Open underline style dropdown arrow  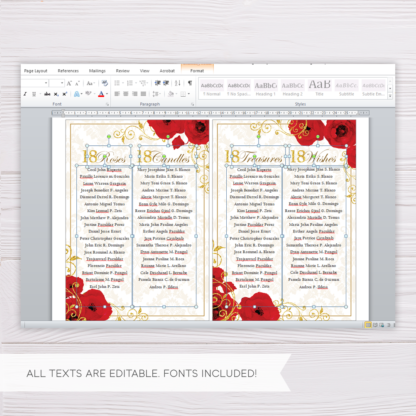tap(40, 94)
